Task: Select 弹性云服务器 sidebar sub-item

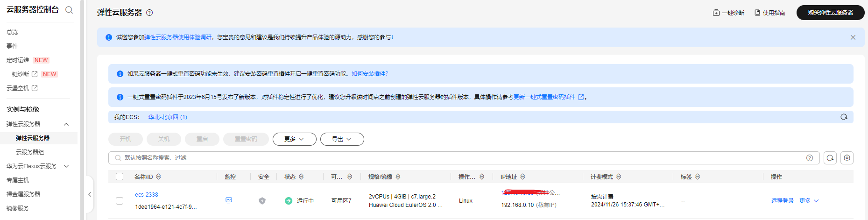Action: [x=33, y=138]
